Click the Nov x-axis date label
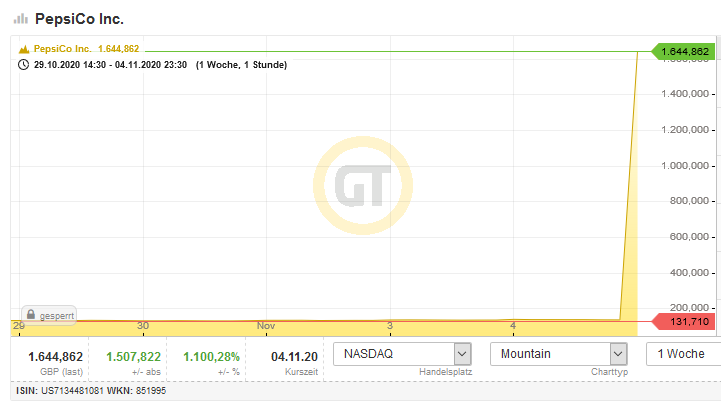This screenshot has height=403, width=721. 266,326
